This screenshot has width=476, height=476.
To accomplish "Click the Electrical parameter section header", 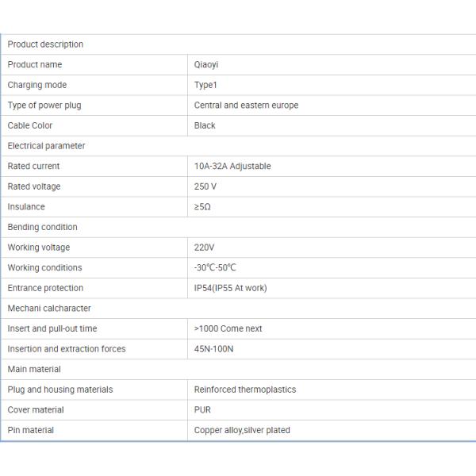I will (46, 146).
